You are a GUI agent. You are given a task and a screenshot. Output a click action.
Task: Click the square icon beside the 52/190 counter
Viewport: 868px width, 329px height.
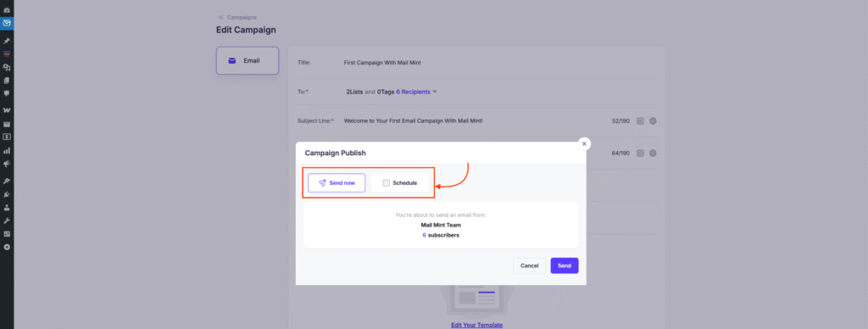(640, 120)
